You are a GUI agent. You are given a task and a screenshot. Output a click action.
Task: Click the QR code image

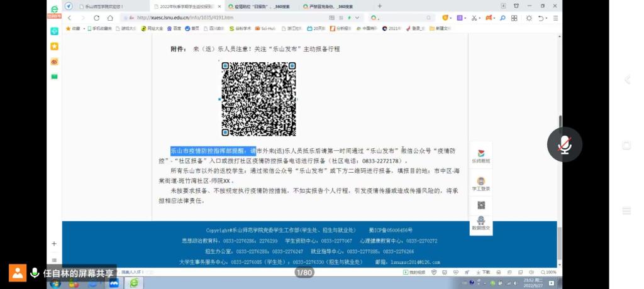(258, 99)
